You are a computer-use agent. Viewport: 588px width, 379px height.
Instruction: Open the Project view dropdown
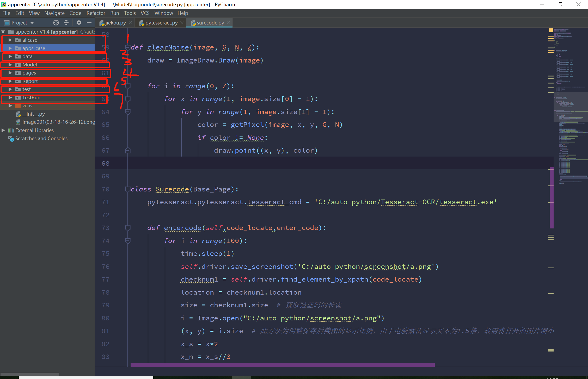coord(32,23)
